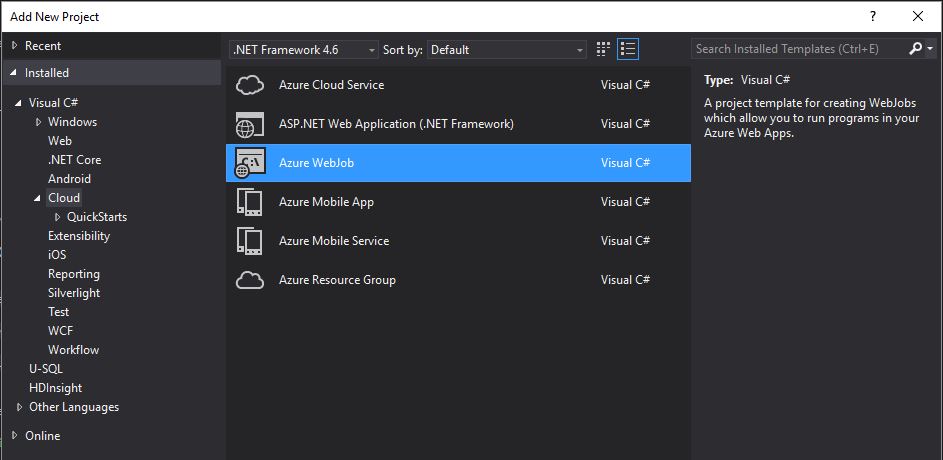Open the search options dropdown arrow

coord(930,49)
